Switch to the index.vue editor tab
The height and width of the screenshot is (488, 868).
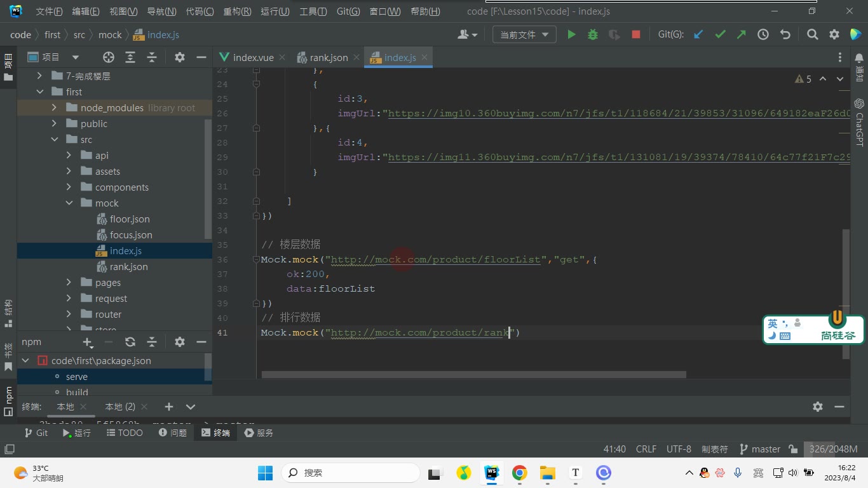coord(253,57)
